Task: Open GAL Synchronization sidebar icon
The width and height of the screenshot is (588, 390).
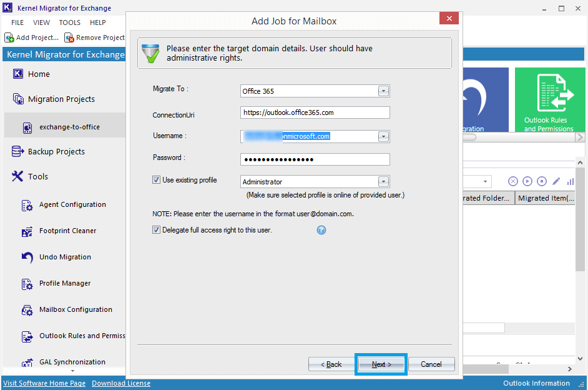Action: (x=27, y=362)
